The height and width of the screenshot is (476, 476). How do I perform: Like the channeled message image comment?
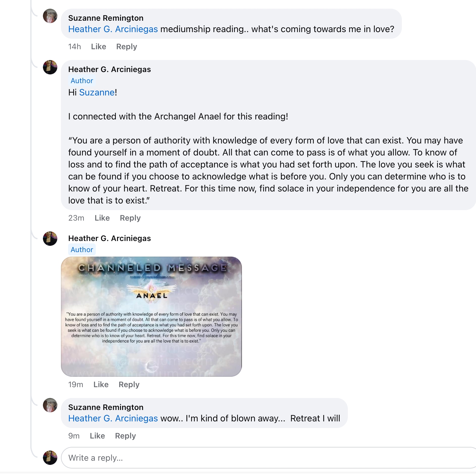point(101,384)
